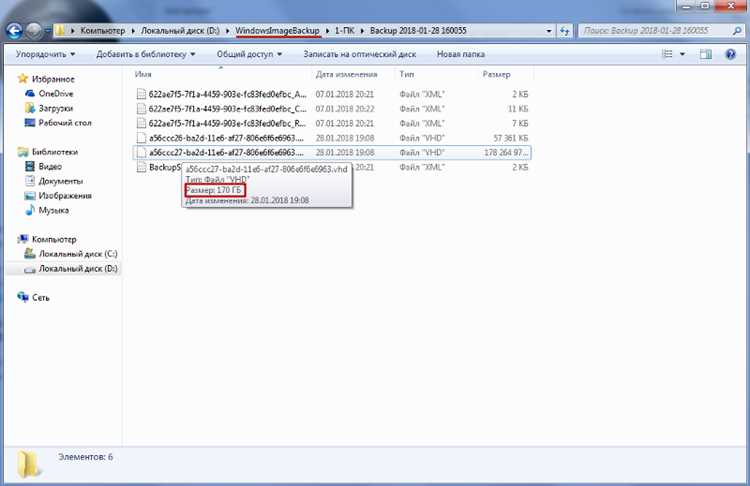Click the Новая папка button
The width and height of the screenshot is (750, 486).
pyautogui.click(x=461, y=55)
